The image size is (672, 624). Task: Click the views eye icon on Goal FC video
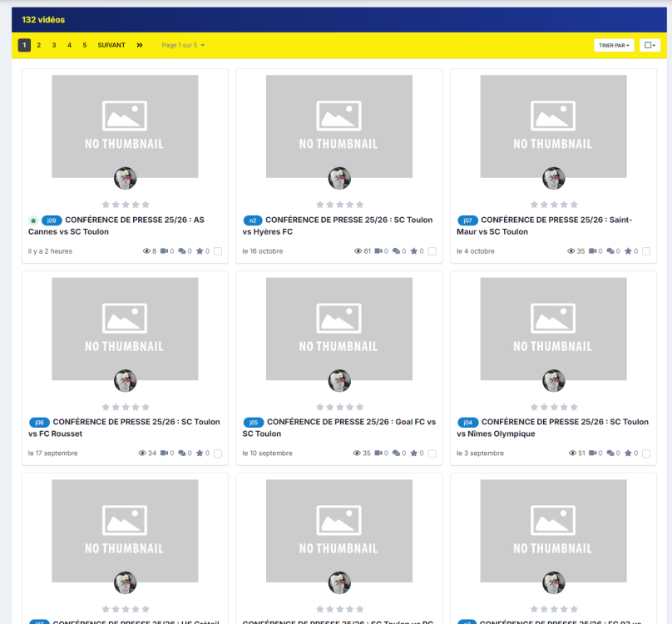click(x=357, y=453)
